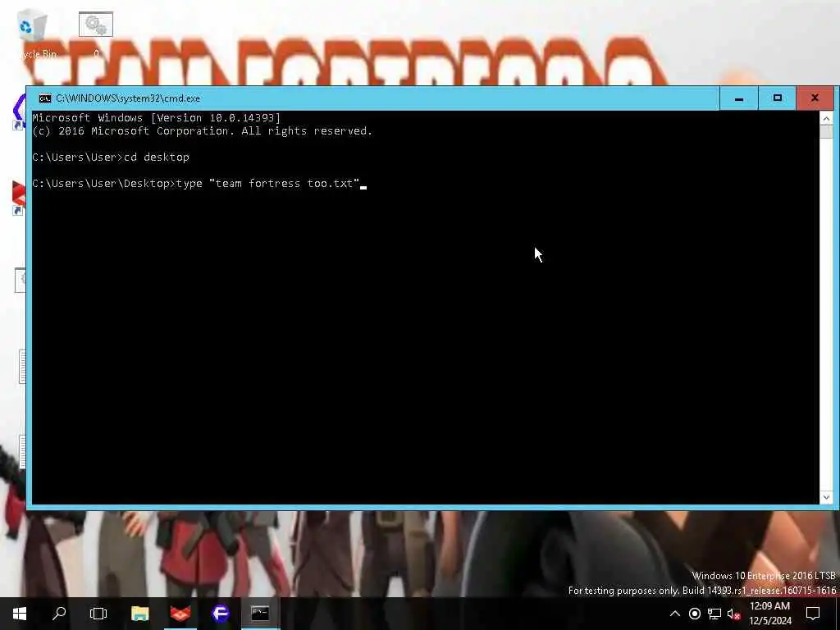
Task: Show hidden tray icons chevron
Action: pos(675,614)
